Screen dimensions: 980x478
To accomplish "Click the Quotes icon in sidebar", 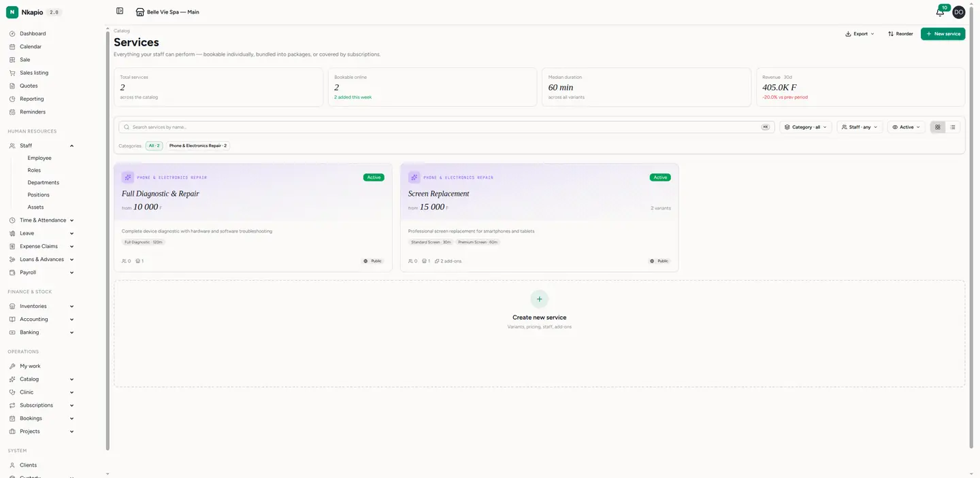I will coord(12,86).
